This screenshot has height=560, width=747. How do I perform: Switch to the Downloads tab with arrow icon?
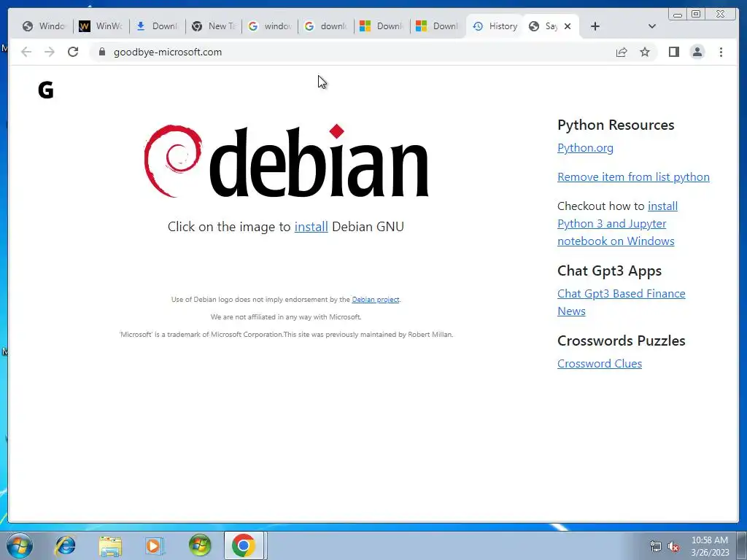tap(157, 26)
